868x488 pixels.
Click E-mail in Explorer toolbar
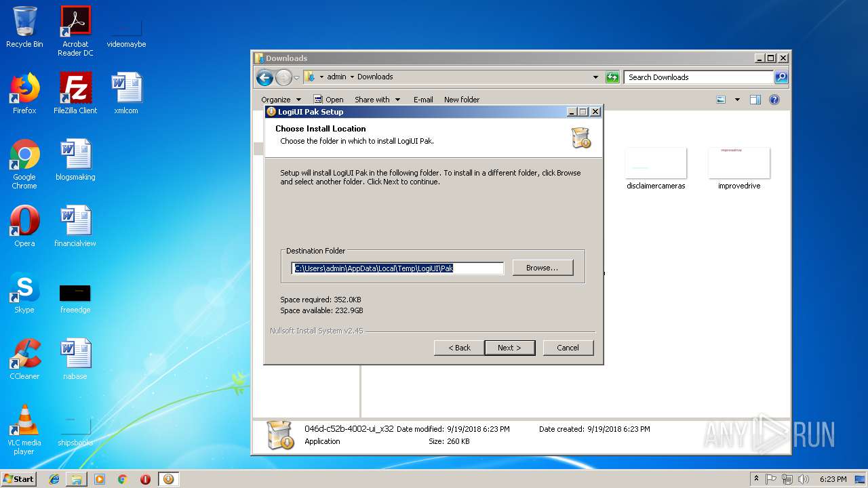tap(423, 100)
